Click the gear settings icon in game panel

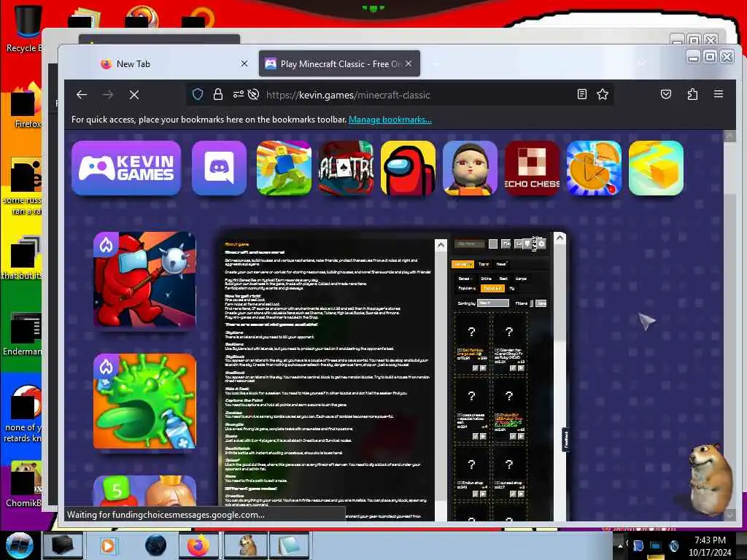(542, 244)
